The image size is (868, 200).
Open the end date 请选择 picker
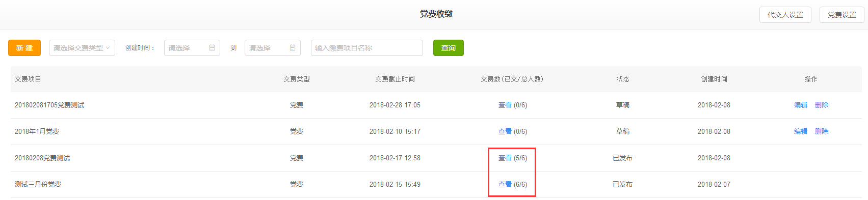pyautogui.click(x=273, y=48)
